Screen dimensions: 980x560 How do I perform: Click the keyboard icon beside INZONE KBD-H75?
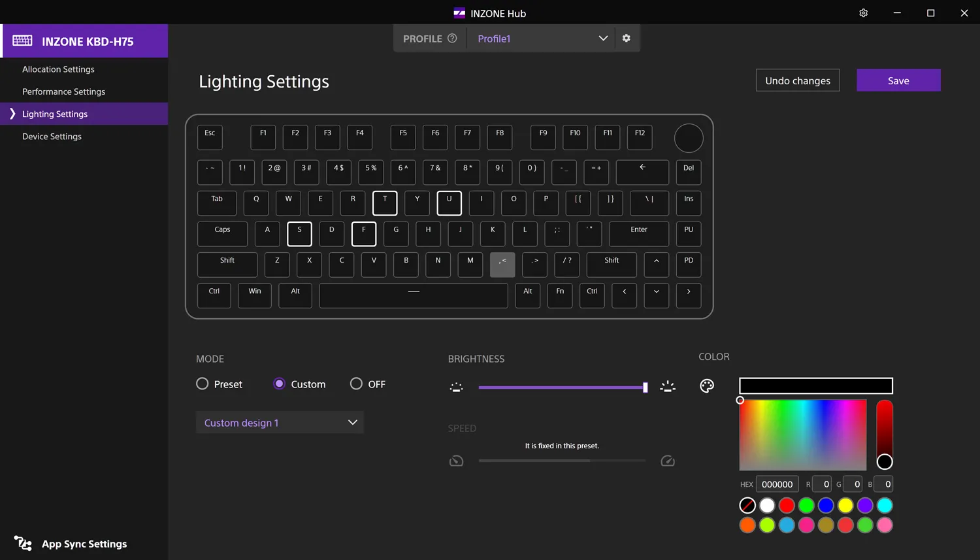22,40
